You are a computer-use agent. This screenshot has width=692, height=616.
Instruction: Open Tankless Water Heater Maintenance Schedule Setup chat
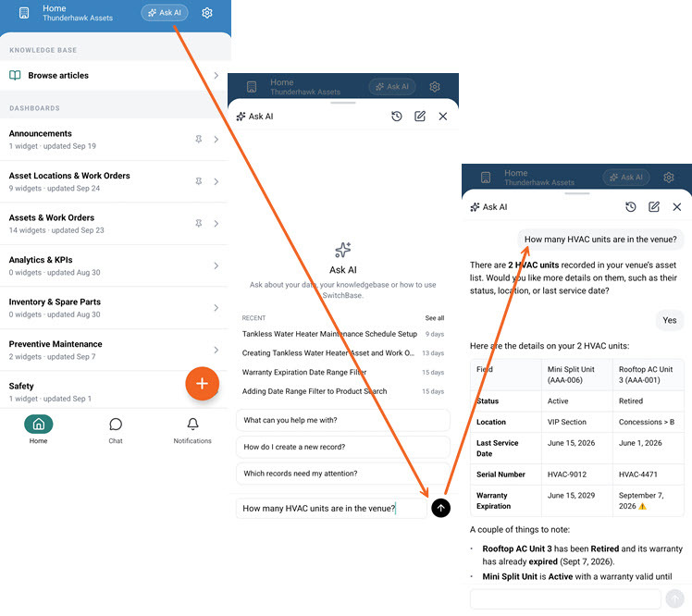(x=343, y=334)
